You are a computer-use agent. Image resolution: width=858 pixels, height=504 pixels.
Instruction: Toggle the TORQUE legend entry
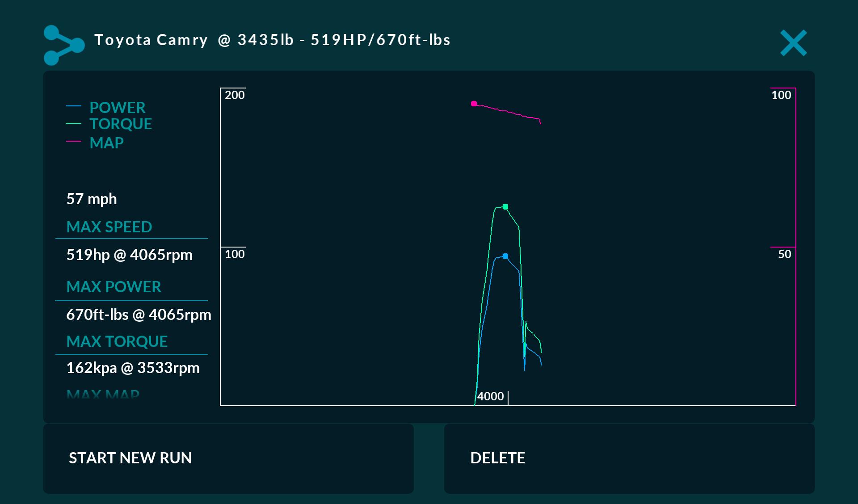coord(121,124)
